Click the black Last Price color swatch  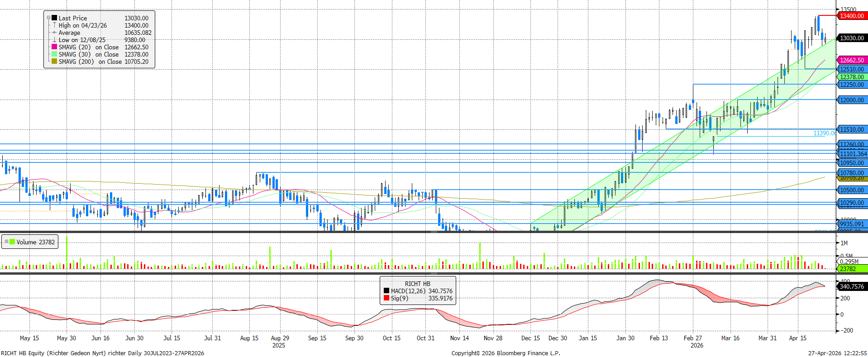pos(54,18)
